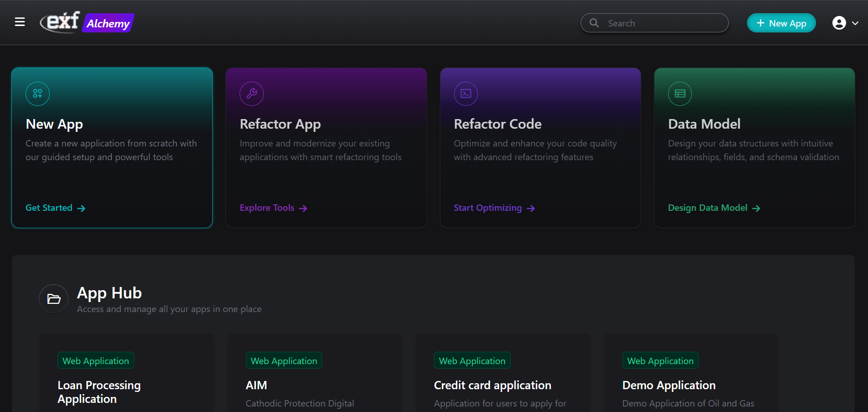The width and height of the screenshot is (868, 412).
Task: Click Web Application tag on Demo Application
Action: (x=660, y=361)
